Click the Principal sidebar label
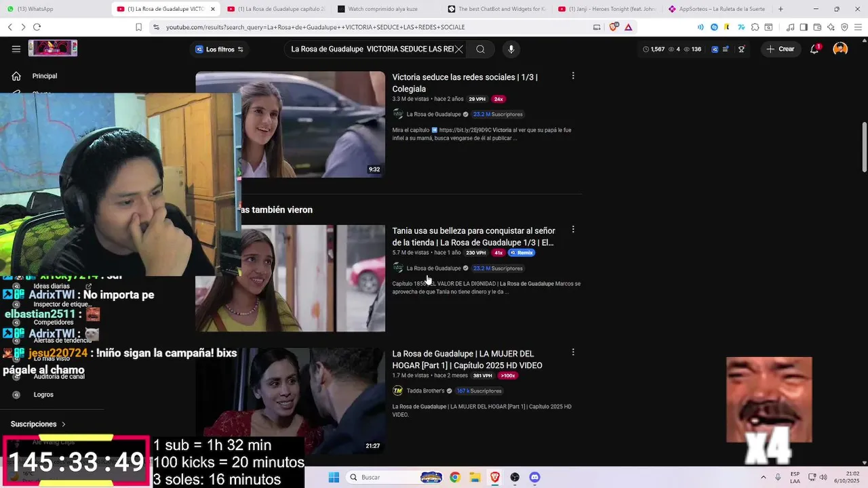 pyautogui.click(x=45, y=76)
